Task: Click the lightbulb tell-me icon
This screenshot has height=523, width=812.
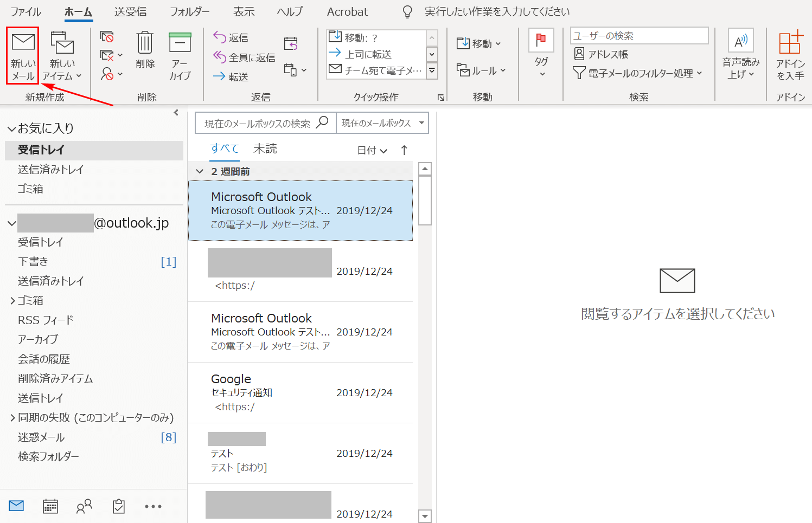Action: pyautogui.click(x=407, y=11)
